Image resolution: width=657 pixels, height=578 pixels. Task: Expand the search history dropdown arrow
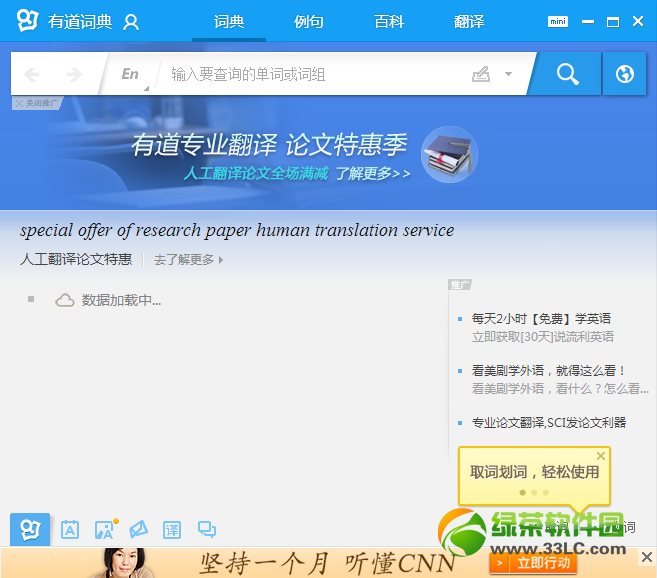508,74
